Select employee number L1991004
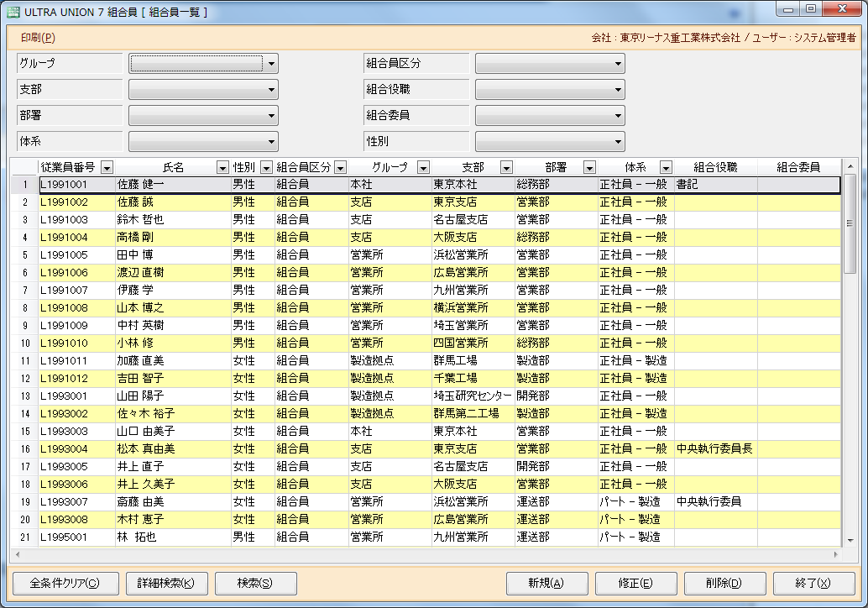 pos(77,238)
